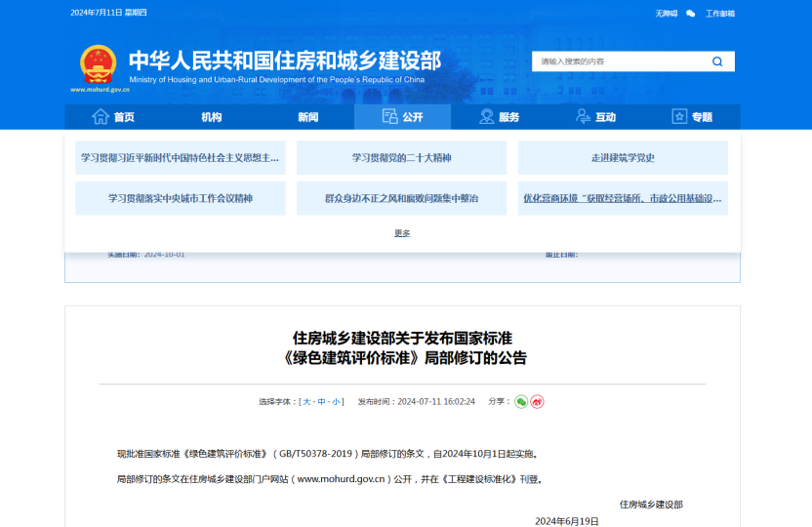The height and width of the screenshot is (527, 812).
Task: Click the search magnifier icon
Action: pos(717,61)
